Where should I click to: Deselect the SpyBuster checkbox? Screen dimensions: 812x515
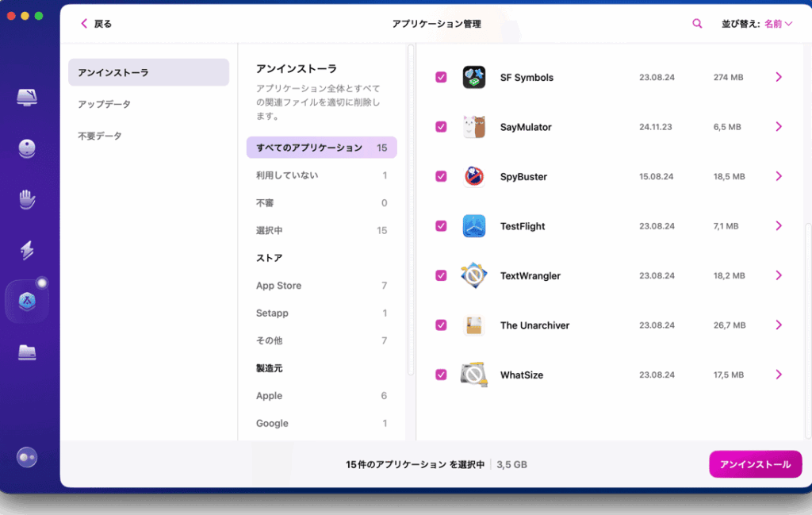click(x=441, y=177)
